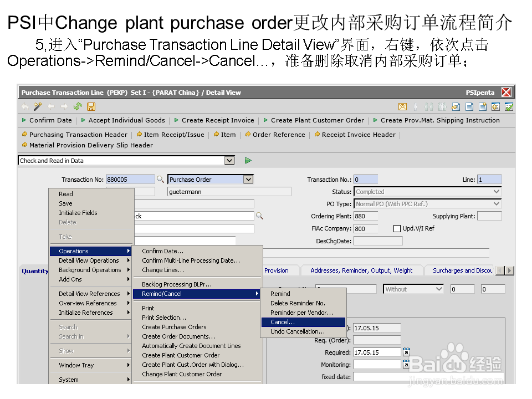Click the refresh icon in the toolbar
This screenshot has height=399, width=532.
[78, 106]
